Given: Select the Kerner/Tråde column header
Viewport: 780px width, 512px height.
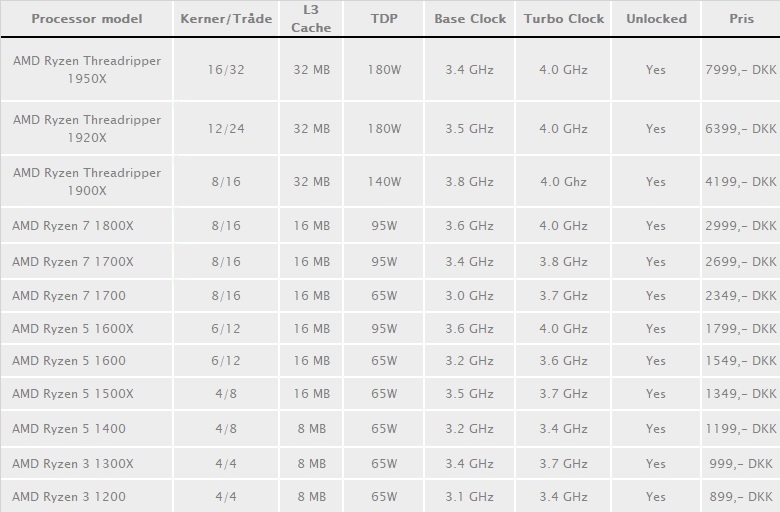Looking at the screenshot, I should [226, 19].
